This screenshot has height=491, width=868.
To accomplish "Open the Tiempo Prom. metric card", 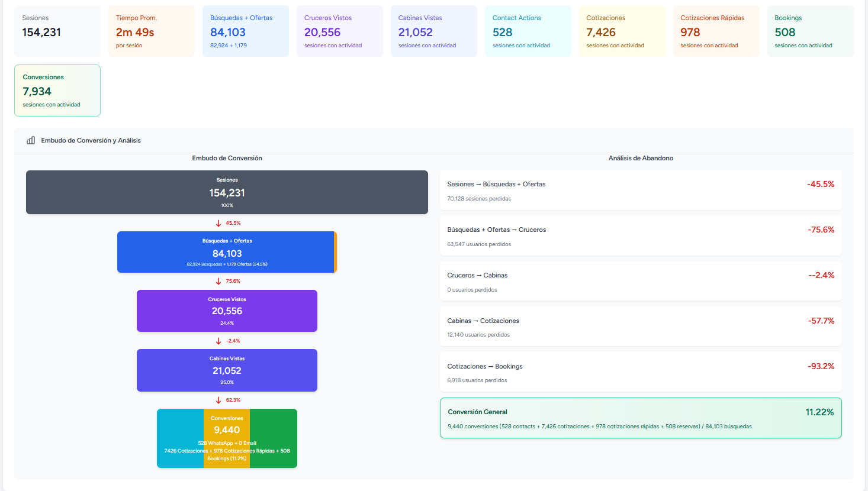I will tap(151, 31).
